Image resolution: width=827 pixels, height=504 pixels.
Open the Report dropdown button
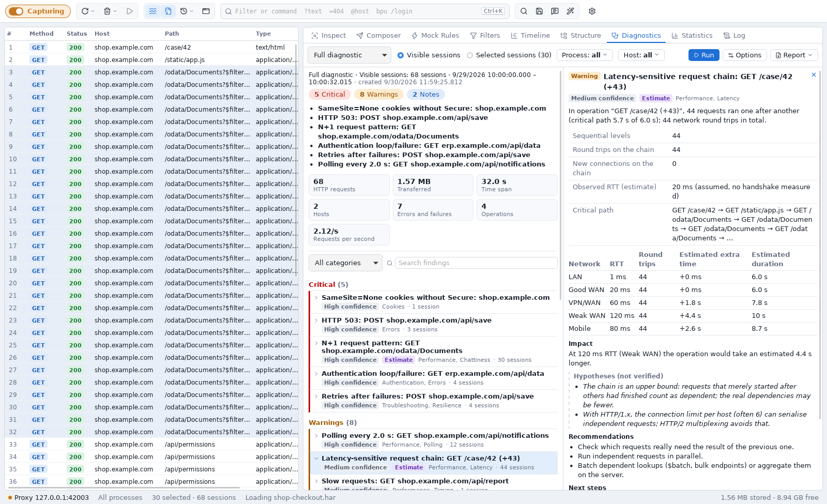click(793, 55)
